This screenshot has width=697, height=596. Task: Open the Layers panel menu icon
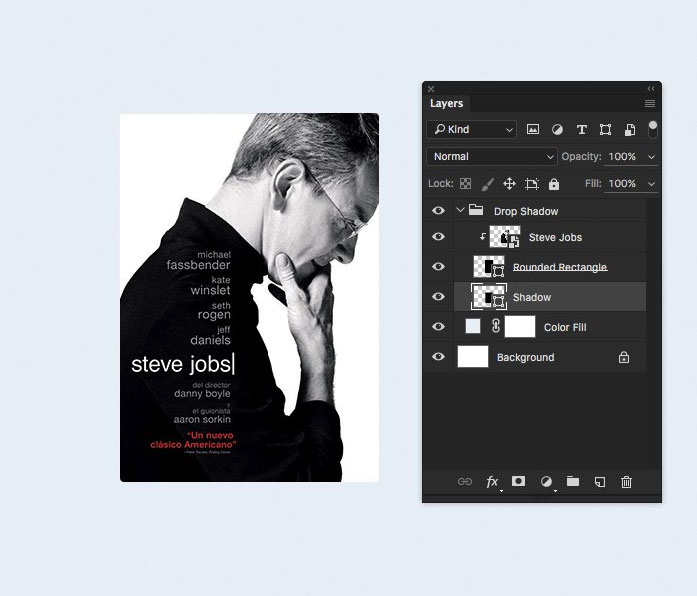[650, 104]
